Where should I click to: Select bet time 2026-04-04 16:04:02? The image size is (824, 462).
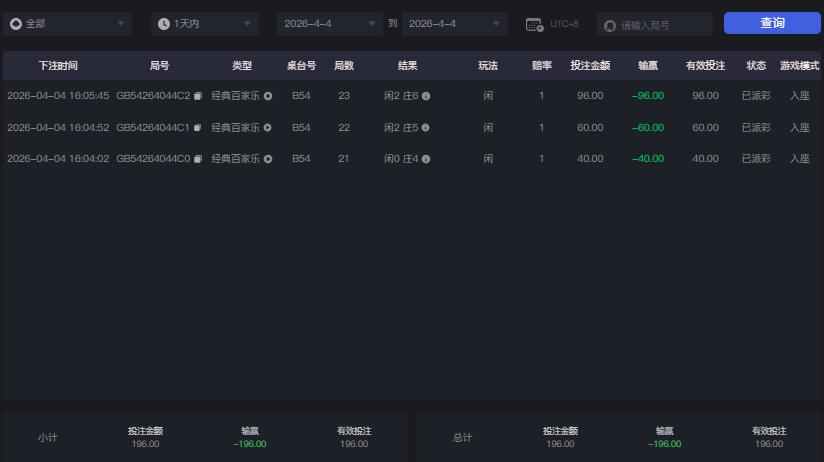click(58, 159)
